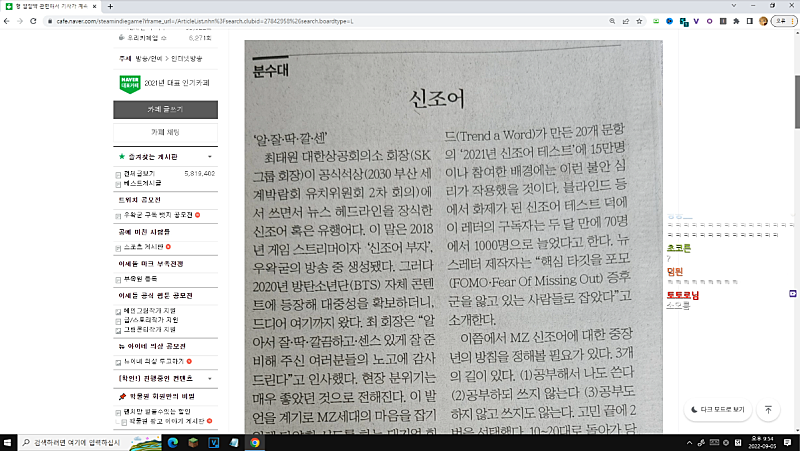Open the Minecraft block taskbar icon

pyautogui.click(x=193, y=442)
